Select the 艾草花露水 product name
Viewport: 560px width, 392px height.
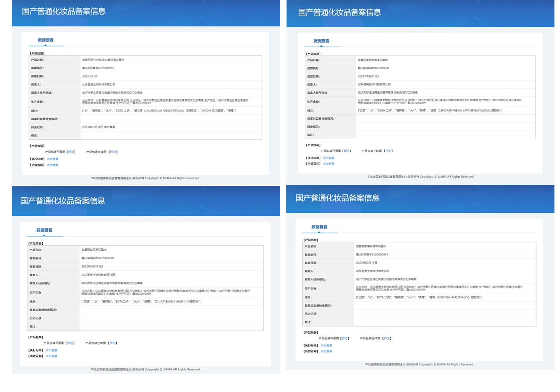tap(94, 250)
